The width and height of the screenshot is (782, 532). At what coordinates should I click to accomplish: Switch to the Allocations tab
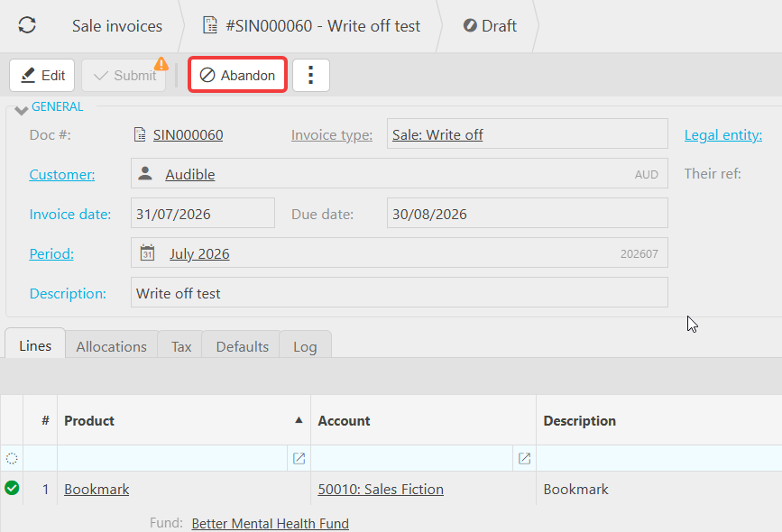tap(111, 345)
